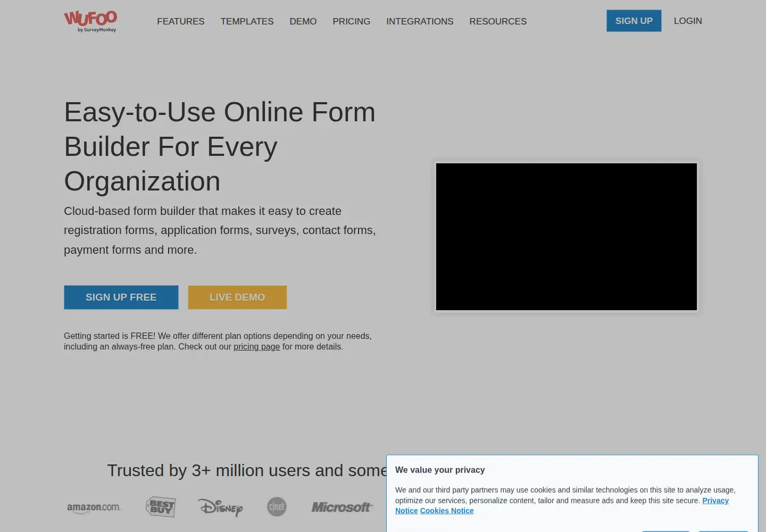
Task: Open the Features menu item
Action: point(181,21)
